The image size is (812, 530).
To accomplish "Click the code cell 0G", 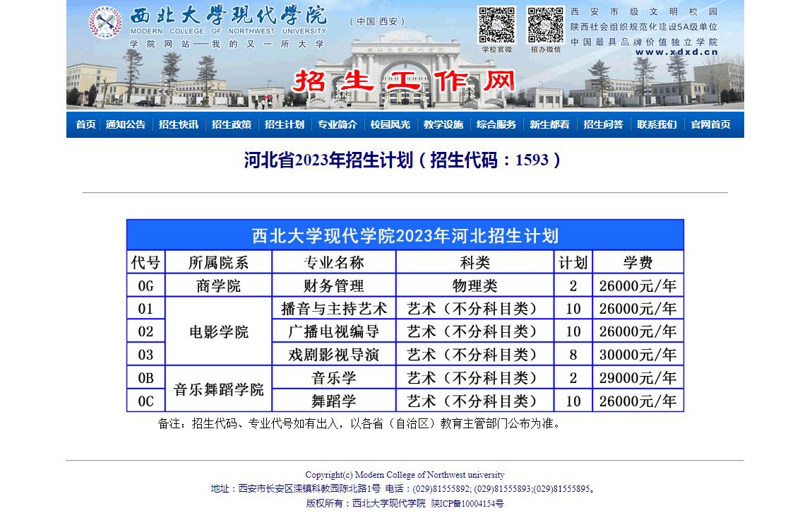I will [x=145, y=286].
